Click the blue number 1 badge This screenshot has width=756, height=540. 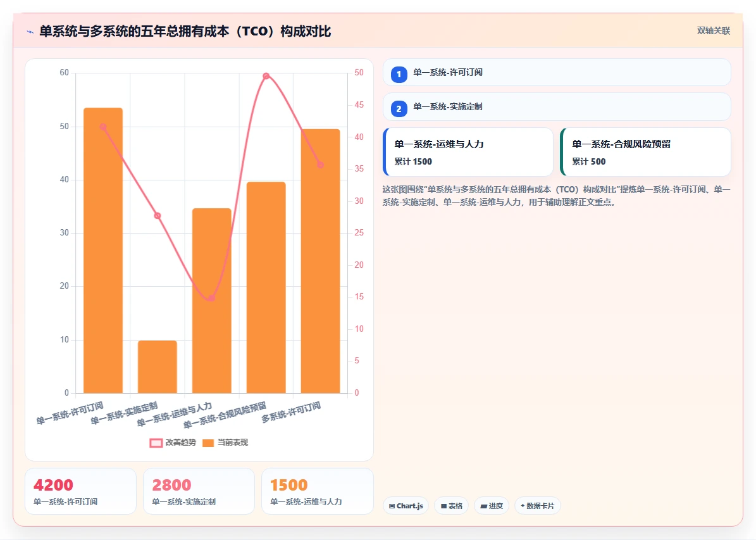tap(399, 74)
